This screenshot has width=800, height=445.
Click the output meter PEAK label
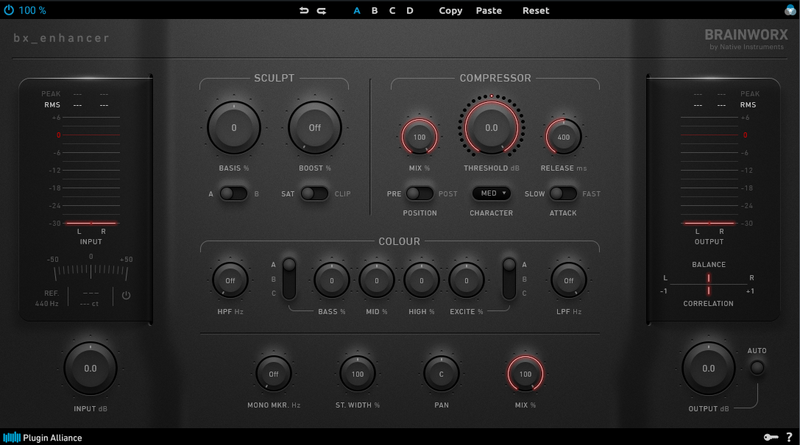(x=750, y=94)
